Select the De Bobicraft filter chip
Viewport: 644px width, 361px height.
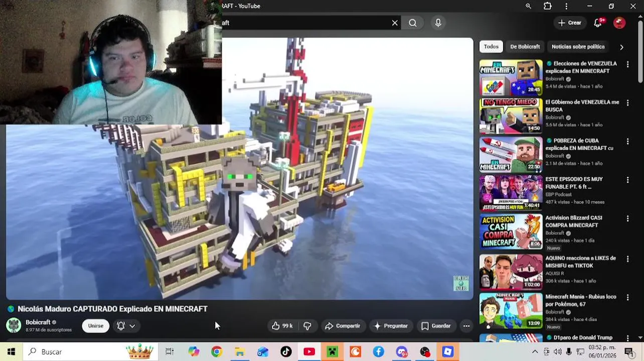(x=525, y=47)
